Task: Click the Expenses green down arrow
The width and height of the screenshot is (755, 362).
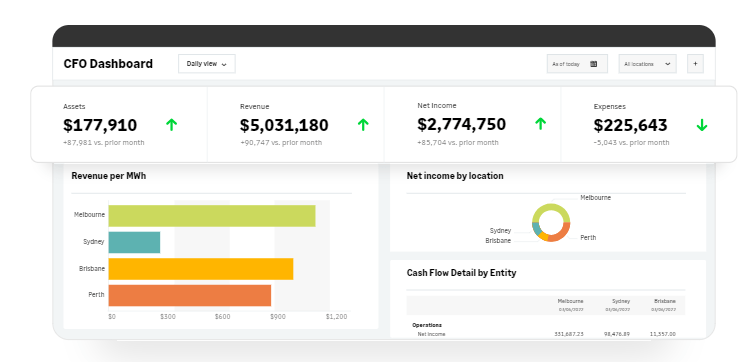Action: click(x=702, y=125)
